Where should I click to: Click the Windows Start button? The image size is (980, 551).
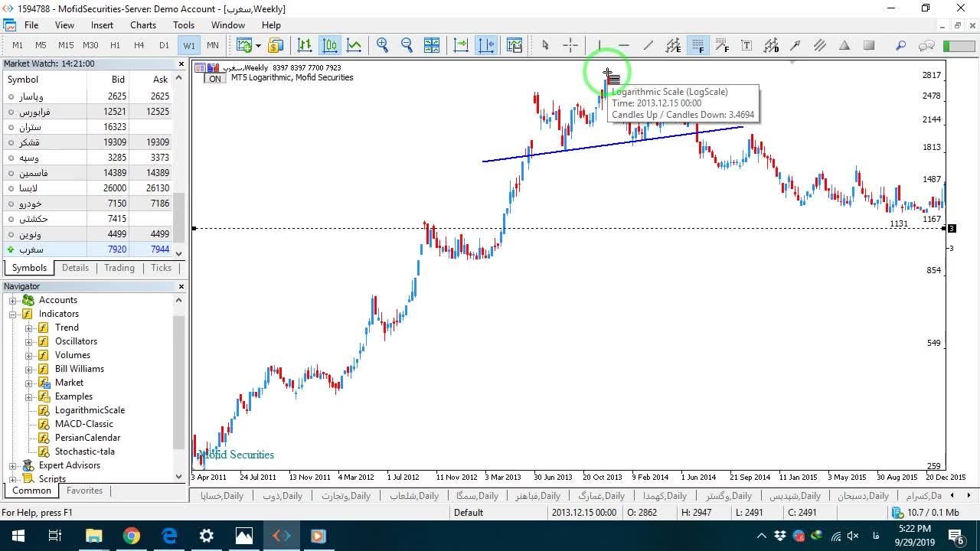(x=18, y=536)
